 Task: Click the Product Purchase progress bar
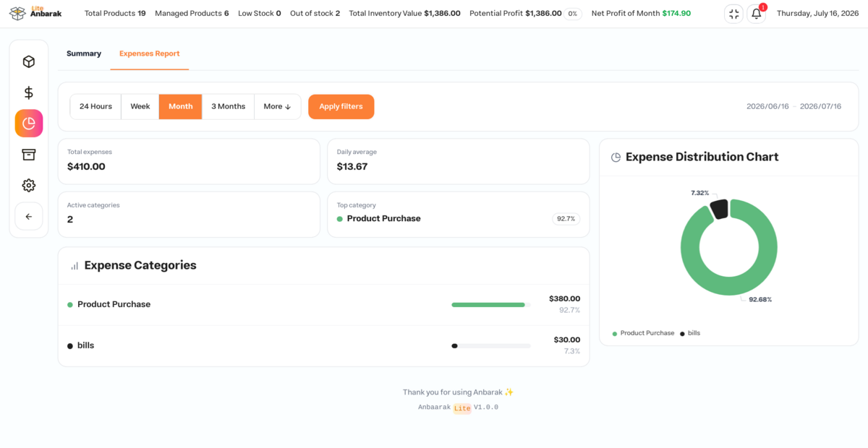click(x=491, y=305)
